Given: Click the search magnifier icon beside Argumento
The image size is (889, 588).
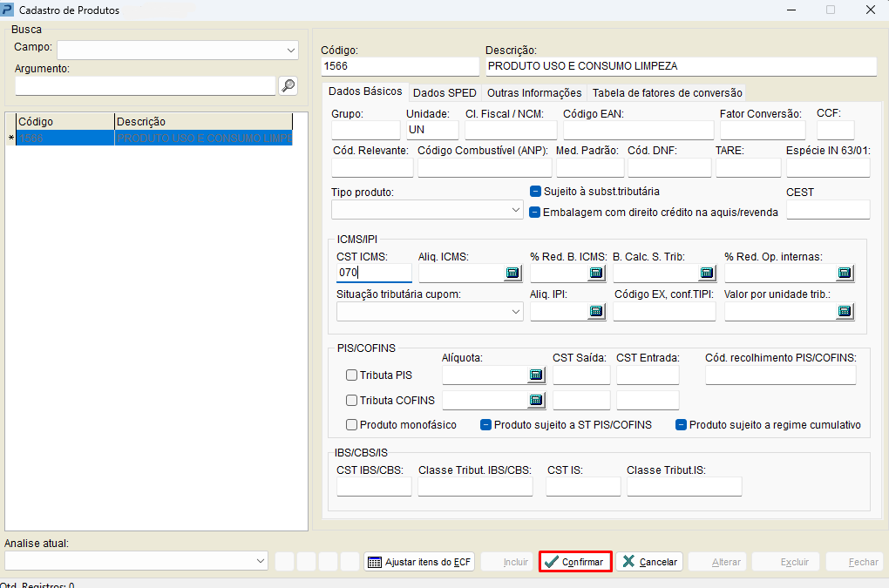Looking at the screenshot, I should click(x=288, y=85).
